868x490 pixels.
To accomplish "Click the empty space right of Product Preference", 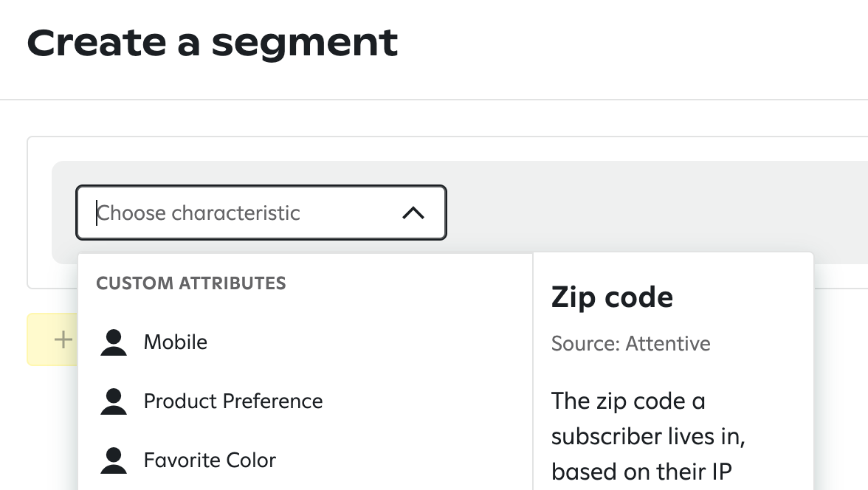I will (x=428, y=401).
